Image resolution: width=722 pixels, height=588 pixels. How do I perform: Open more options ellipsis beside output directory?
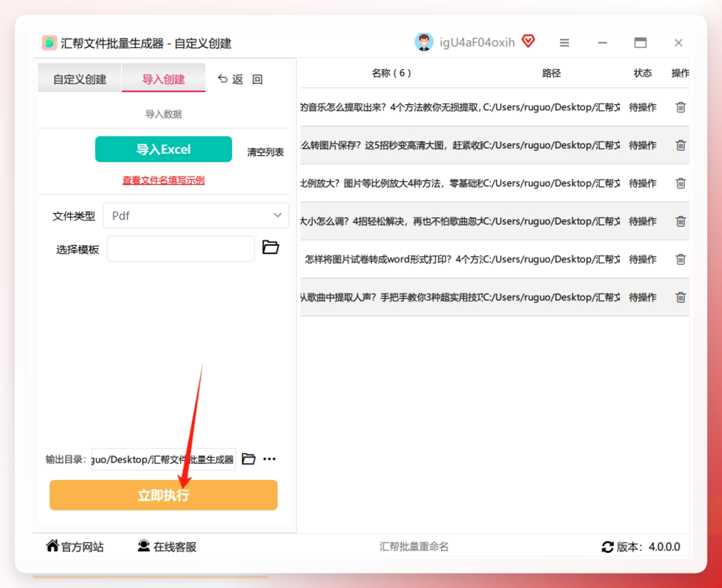pyautogui.click(x=269, y=459)
